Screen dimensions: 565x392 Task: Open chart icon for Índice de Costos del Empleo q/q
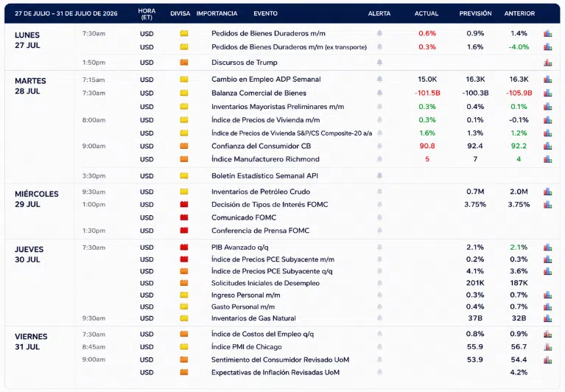(x=548, y=334)
